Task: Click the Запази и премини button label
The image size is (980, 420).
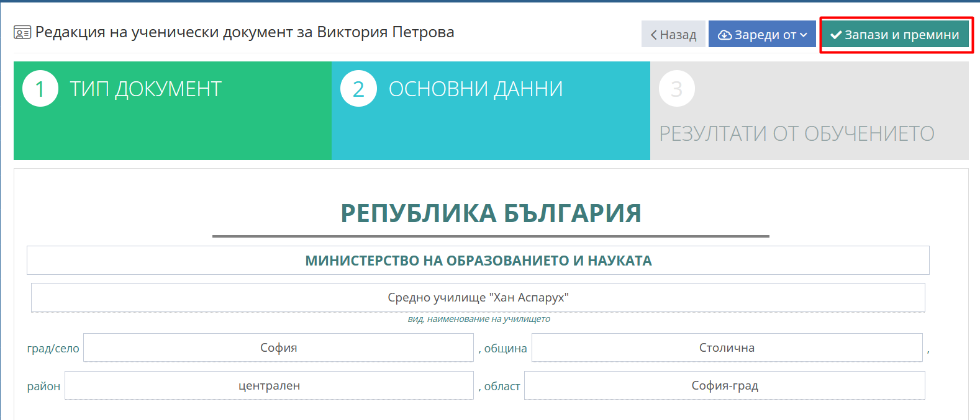Action: coord(902,35)
